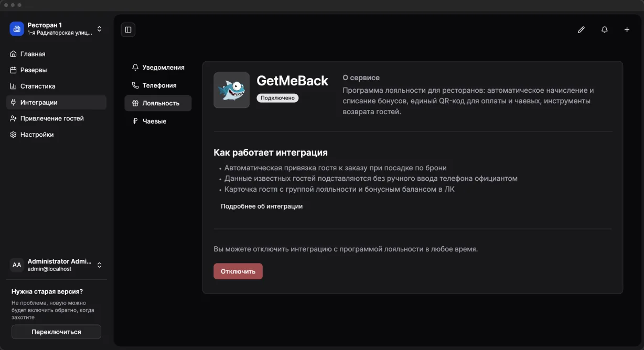Click the red Отключить button
644x350 pixels.
pos(238,271)
